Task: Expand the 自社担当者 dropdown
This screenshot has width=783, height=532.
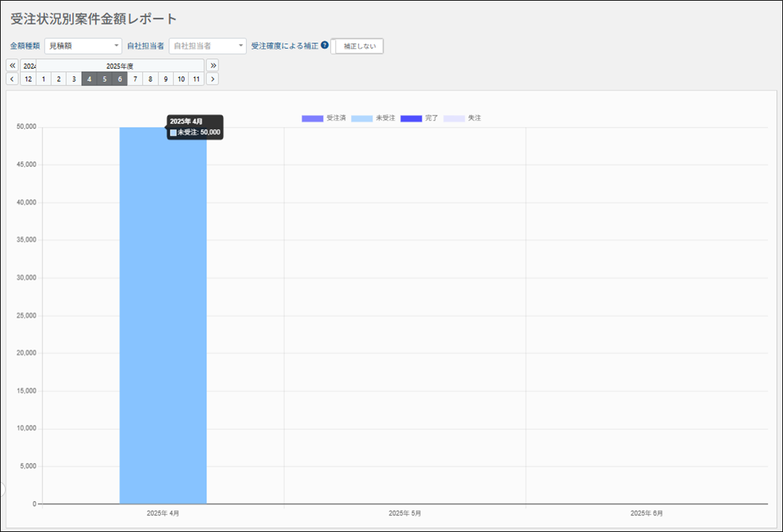Action: 207,46
